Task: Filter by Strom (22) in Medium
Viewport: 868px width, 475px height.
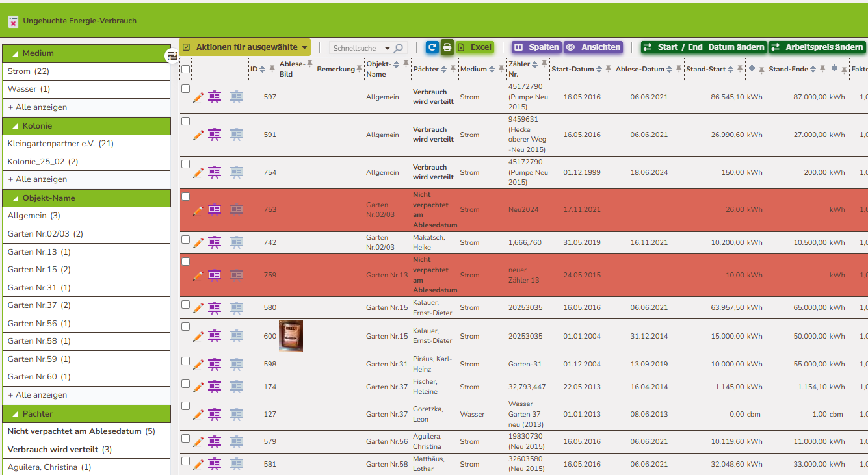Action: point(29,71)
